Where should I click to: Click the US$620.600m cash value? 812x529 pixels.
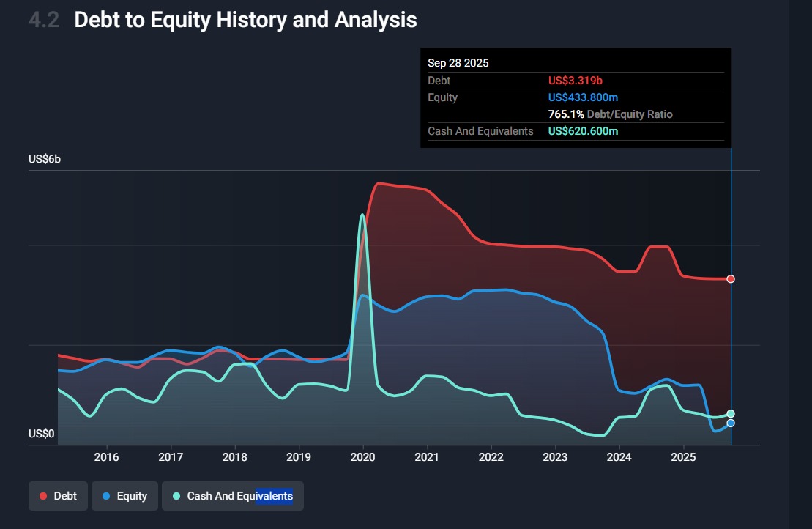pos(583,131)
